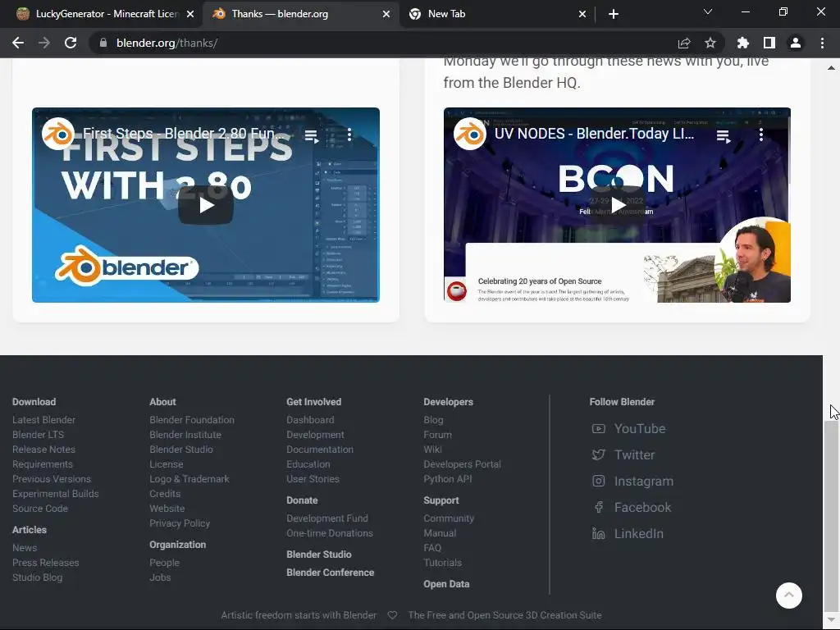Open a new browser tab
The height and width of the screenshot is (630, 840).
[614, 14]
